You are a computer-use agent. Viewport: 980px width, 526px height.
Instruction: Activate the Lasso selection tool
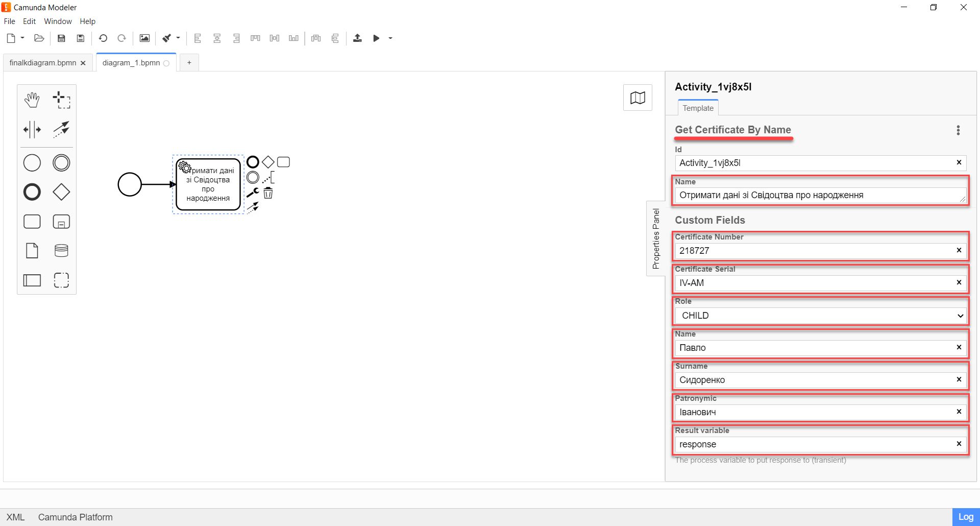coord(61,100)
